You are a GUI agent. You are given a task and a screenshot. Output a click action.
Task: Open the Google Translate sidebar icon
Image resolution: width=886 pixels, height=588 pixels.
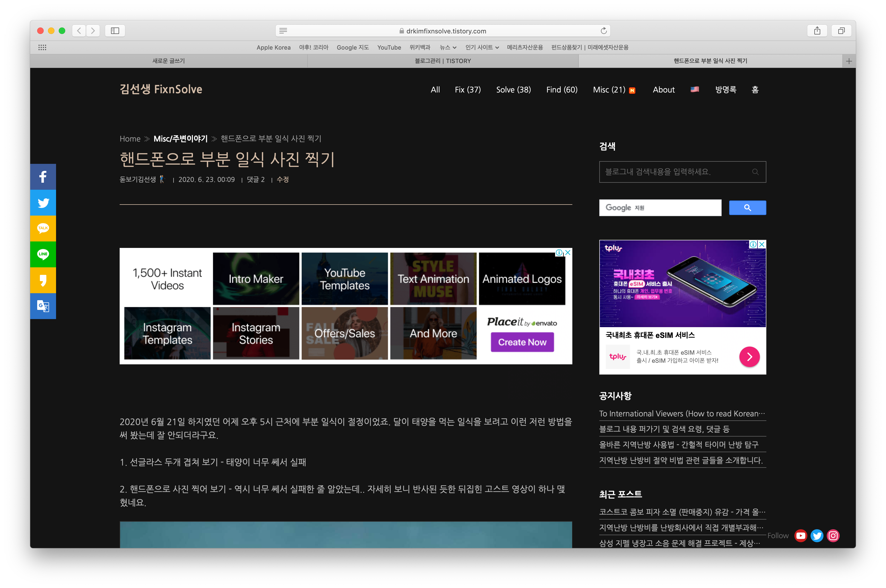43,306
